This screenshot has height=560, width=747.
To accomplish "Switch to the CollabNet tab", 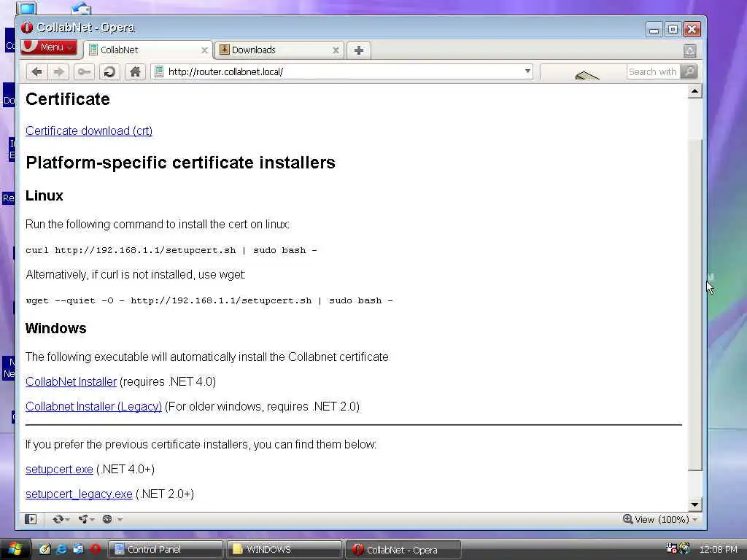I will click(147, 50).
